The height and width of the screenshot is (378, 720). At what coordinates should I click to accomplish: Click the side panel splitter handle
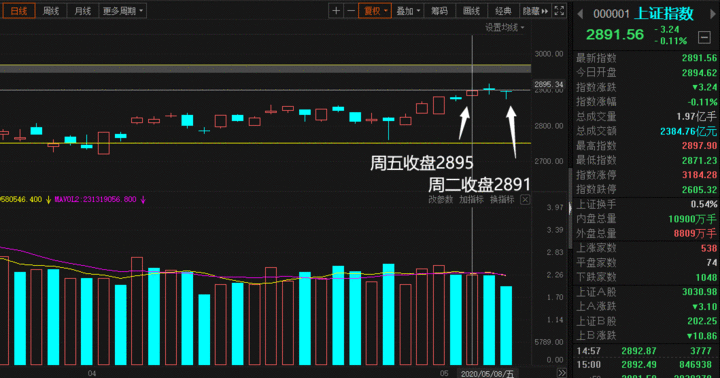[x=570, y=208]
